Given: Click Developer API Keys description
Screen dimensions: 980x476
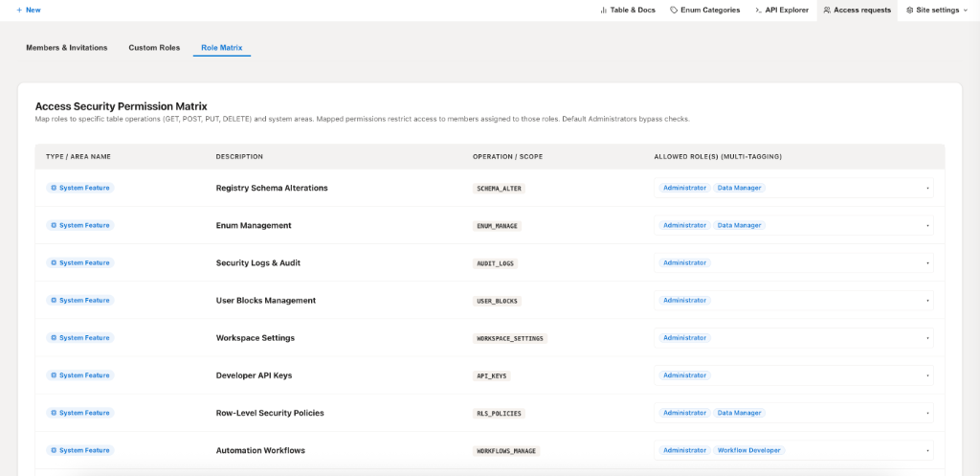Looking at the screenshot, I should point(254,375).
